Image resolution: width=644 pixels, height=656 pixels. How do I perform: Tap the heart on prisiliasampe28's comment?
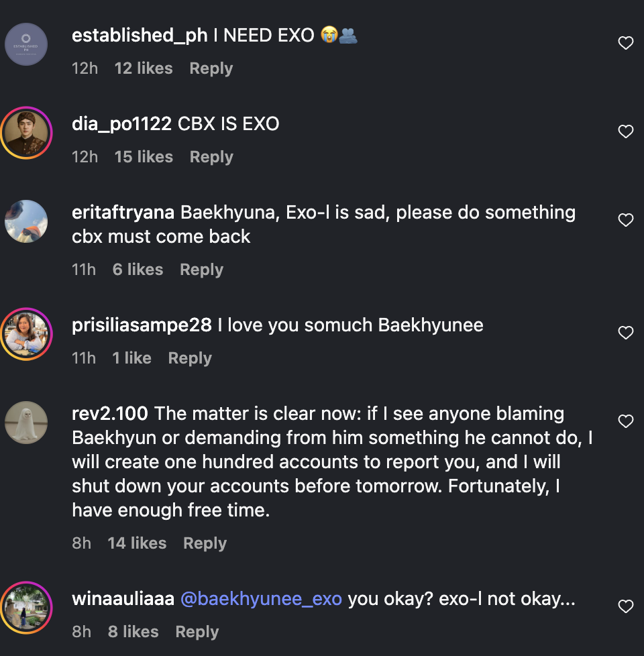coord(625,333)
